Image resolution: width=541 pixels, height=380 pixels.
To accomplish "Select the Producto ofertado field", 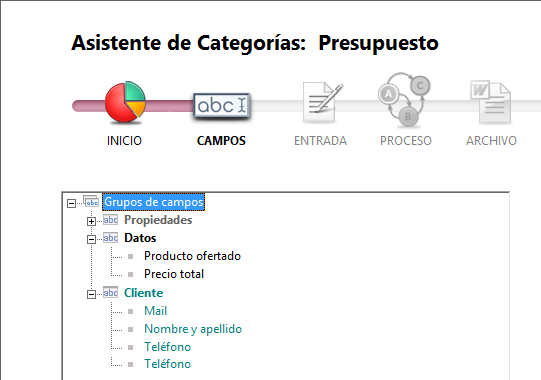I will (192, 256).
